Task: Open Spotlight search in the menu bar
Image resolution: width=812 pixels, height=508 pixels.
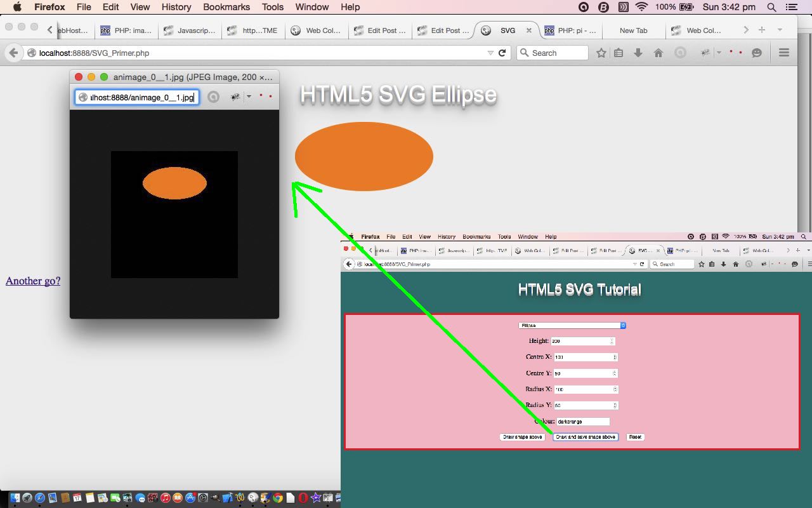Action: tap(770, 7)
